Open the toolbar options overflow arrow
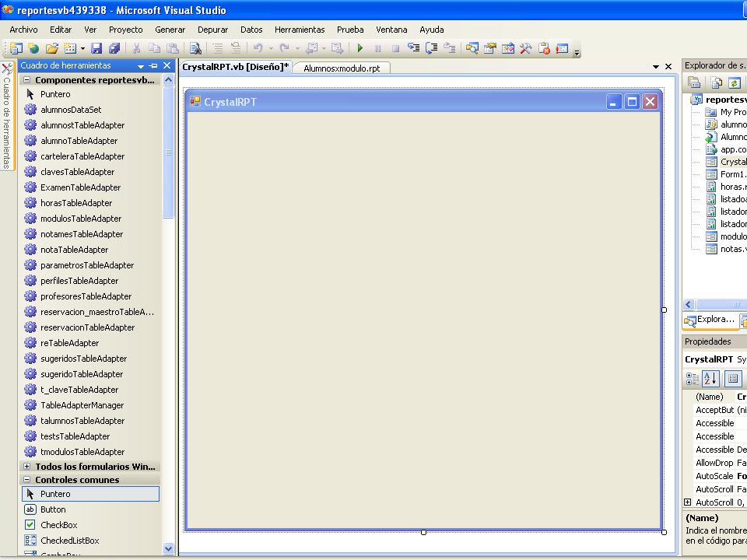The height and width of the screenshot is (560, 747). pyautogui.click(x=577, y=52)
